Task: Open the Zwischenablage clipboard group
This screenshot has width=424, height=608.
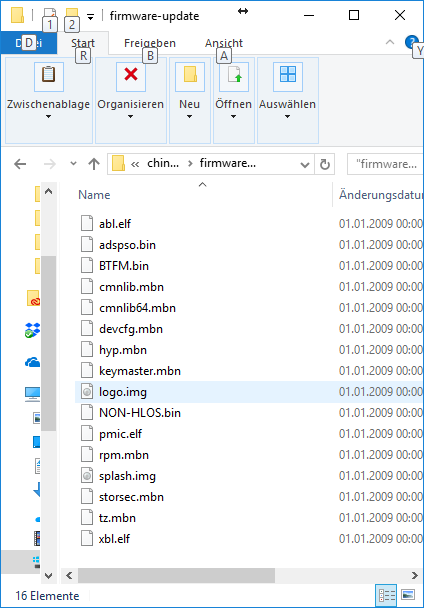Action: 48,100
